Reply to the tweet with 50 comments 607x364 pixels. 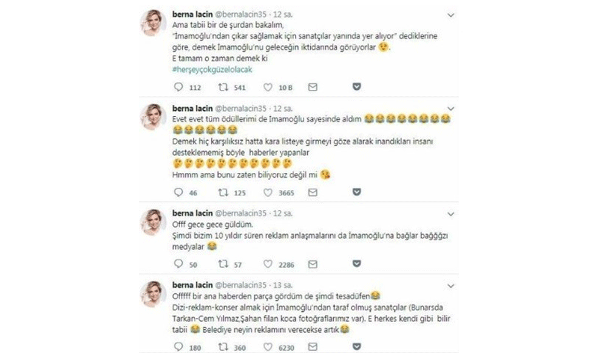178,264
